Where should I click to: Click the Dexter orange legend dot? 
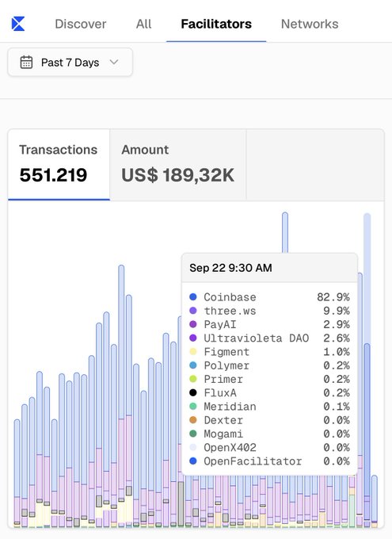(x=193, y=420)
